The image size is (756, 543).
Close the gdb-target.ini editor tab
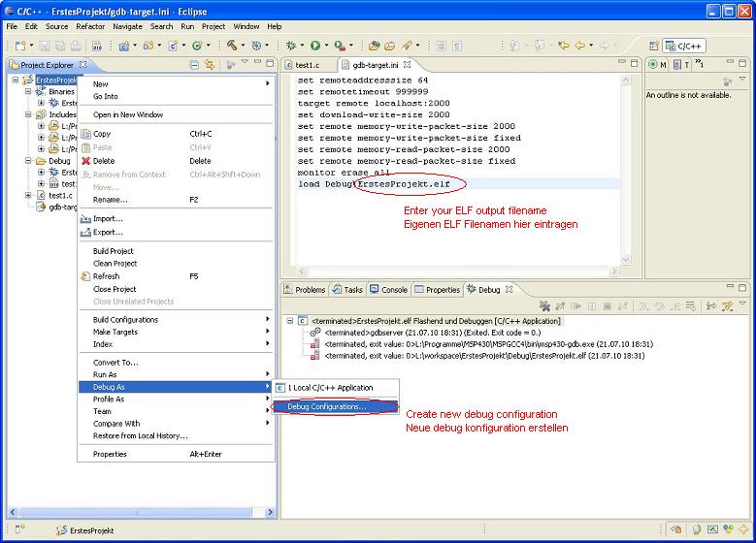[x=407, y=64]
